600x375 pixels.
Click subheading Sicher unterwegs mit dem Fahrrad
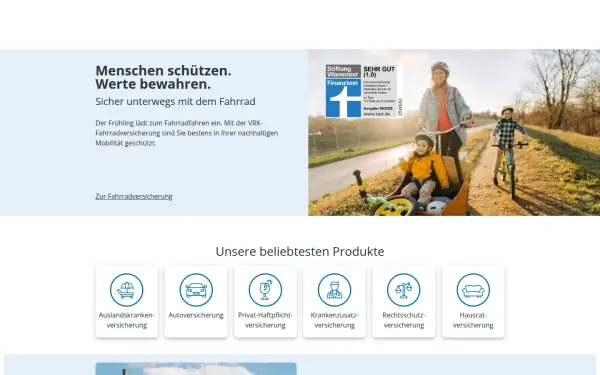coord(175,101)
